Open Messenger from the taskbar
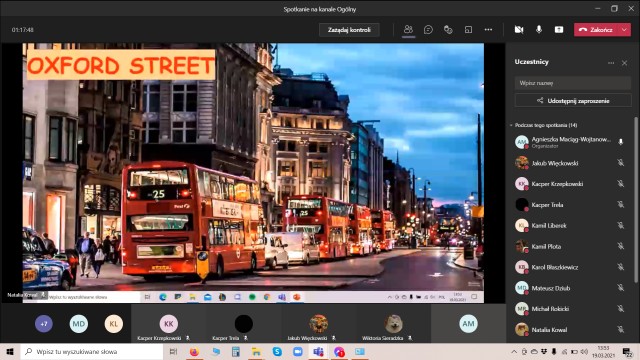Image resolution: width=640 pixels, height=360 pixels. tap(339, 351)
